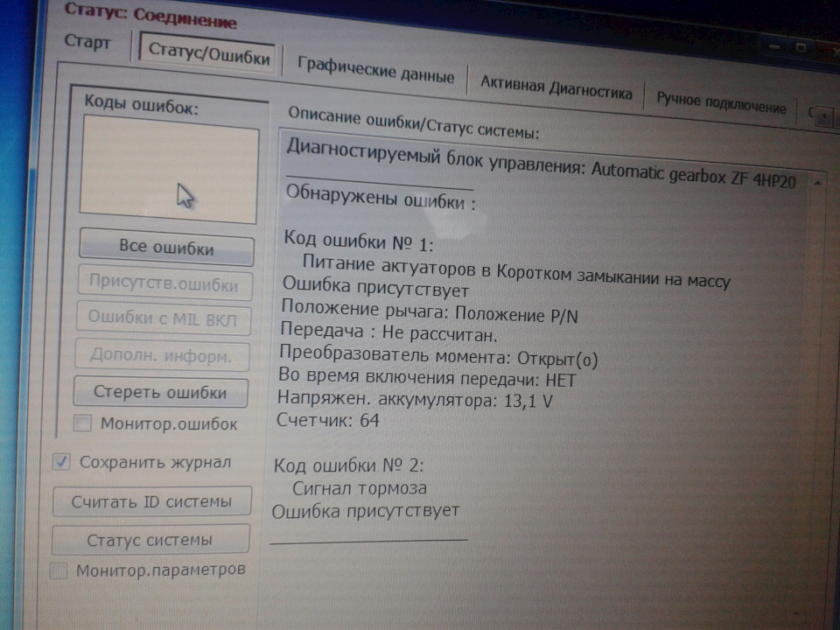
Task: Click 'Преобразователь момента: Открыт(о)' line
Action: 438,356
